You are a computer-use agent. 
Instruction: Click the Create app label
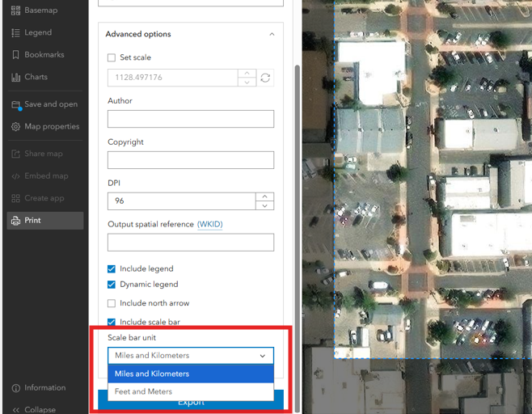(44, 198)
